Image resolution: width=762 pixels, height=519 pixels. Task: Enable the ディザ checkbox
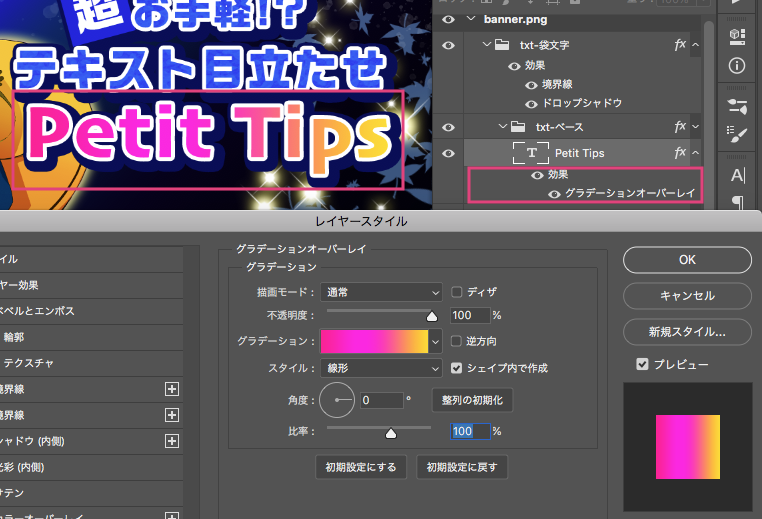pyautogui.click(x=456, y=292)
